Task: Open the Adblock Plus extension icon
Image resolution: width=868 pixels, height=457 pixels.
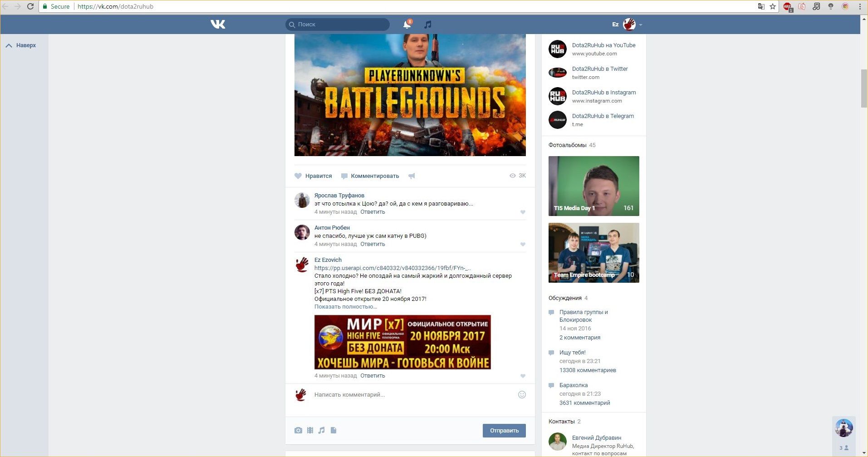Action: click(x=787, y=7)
